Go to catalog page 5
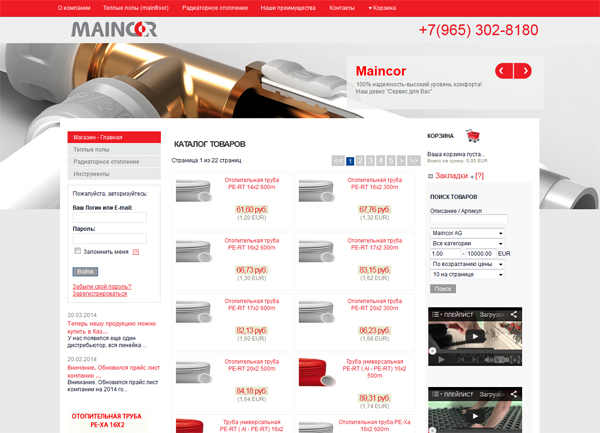Image resolution: width=600 pixels, height=433 pixels. (x=391, y=161)
